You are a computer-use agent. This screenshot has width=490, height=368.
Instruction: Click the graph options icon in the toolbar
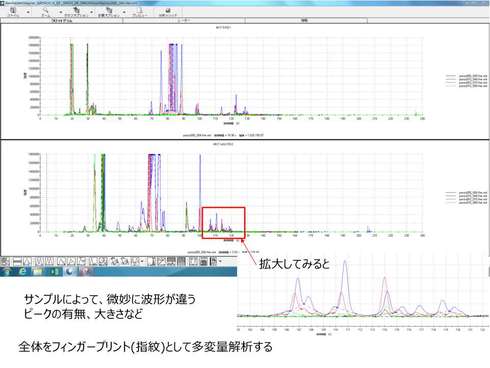click(76, 11)
